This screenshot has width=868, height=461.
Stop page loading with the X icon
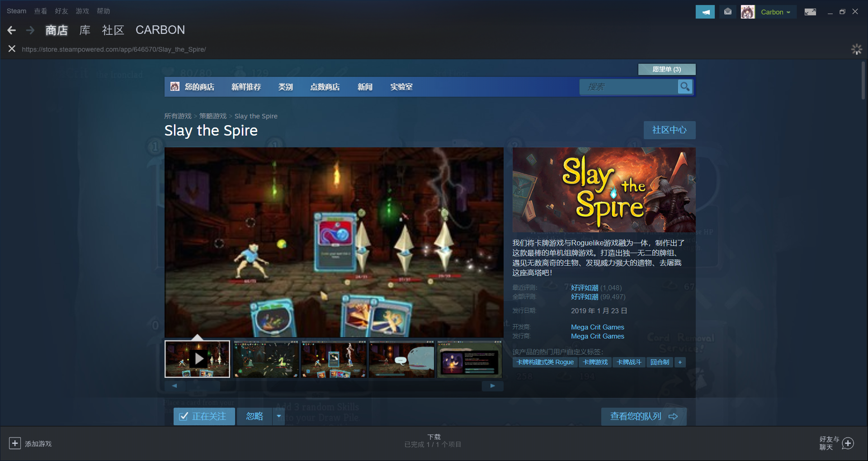12,49
